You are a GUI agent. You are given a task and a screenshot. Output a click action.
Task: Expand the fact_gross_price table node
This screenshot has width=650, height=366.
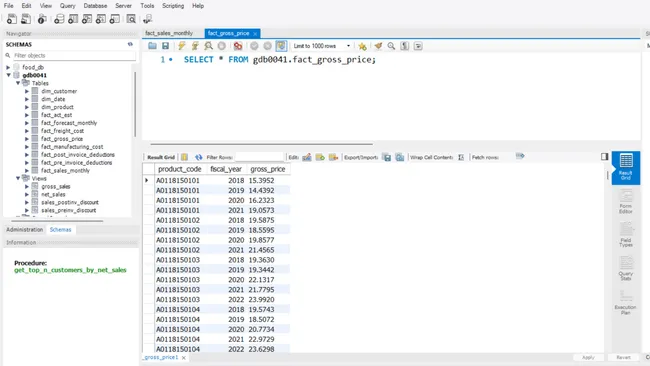pos(27,139)
